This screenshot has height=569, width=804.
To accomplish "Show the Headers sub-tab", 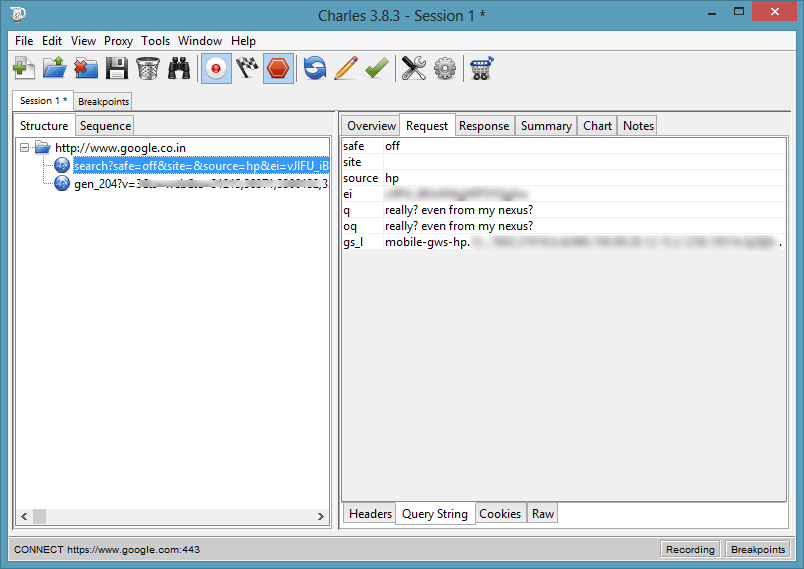I will tap(370, 514).
